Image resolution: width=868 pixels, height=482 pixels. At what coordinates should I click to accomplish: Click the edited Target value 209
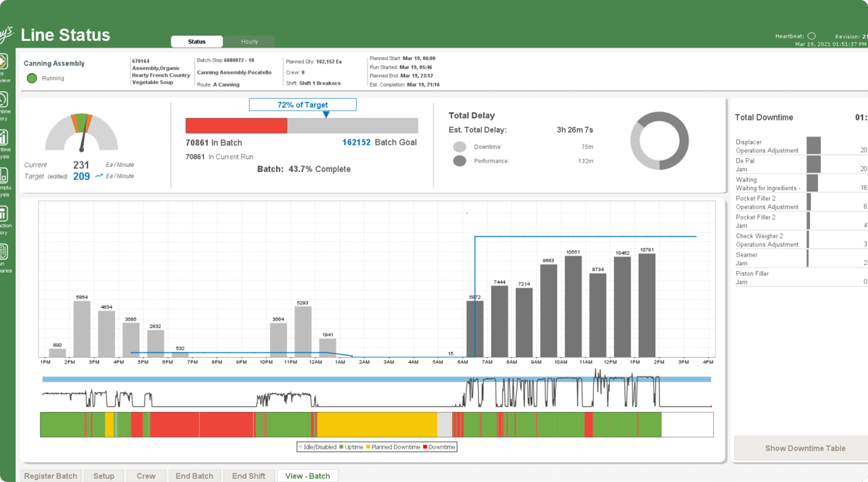[82, 176]
